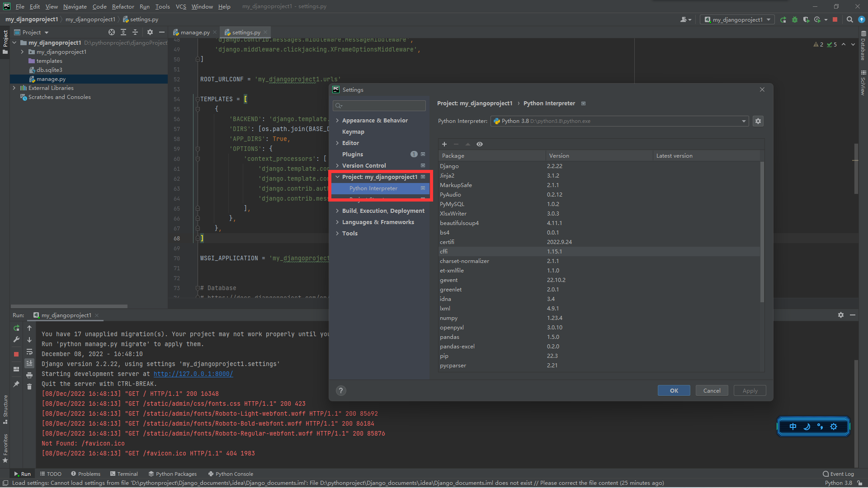Toggle show early releases eye icon
Image resolution: width=868 pixels, height=488 pixels.
pos(480,144)
